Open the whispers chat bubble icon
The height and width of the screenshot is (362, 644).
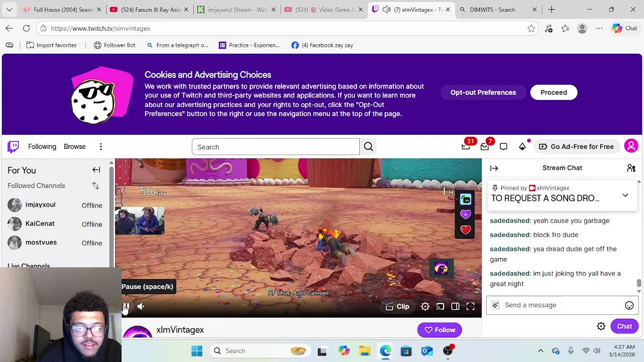coord(504,147)
